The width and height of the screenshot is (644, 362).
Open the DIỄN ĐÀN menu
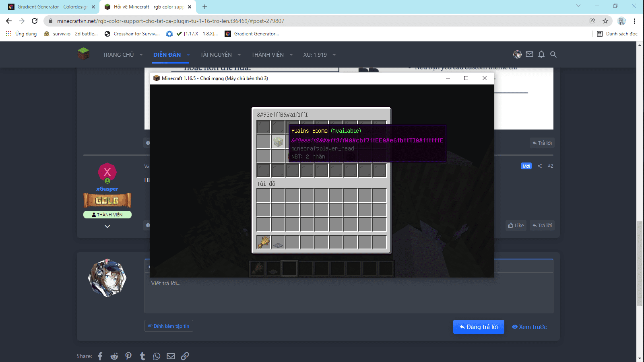167,55
